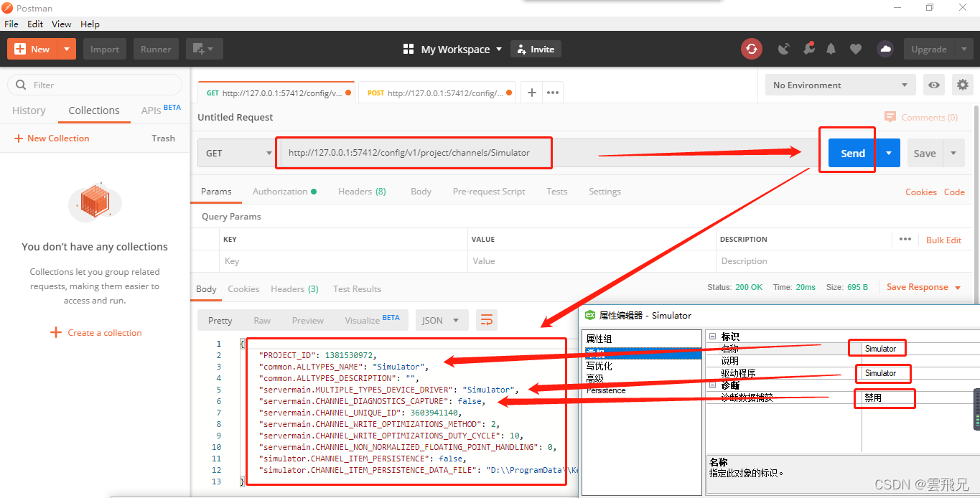The width and height of the screenshot is (980, 498).
Task: Click the query param Key field
Action: (342, 261)
